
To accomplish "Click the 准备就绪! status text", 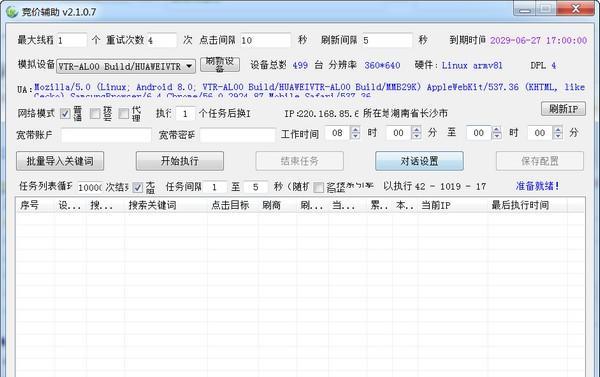I will coord(537,186).
